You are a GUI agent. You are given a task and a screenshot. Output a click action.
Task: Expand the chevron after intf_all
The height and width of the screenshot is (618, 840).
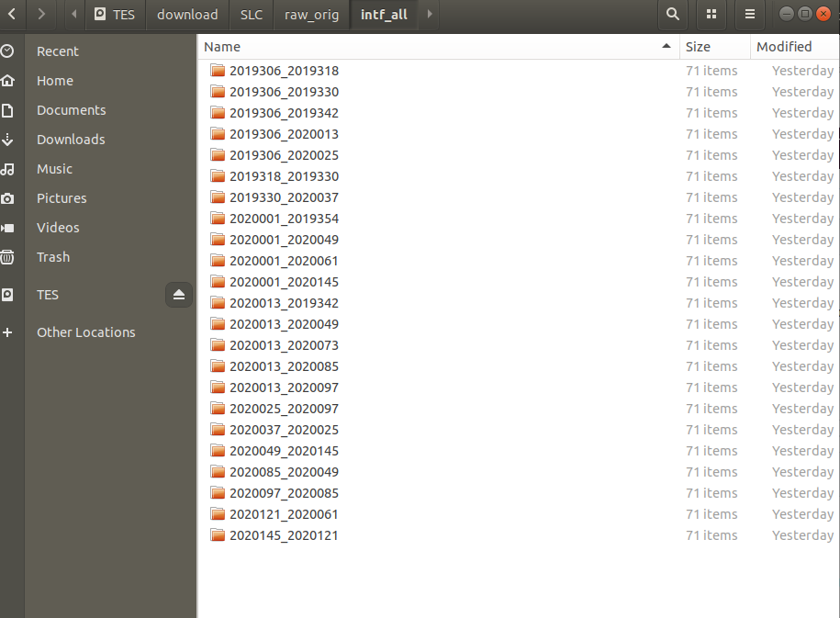[428, 15]
